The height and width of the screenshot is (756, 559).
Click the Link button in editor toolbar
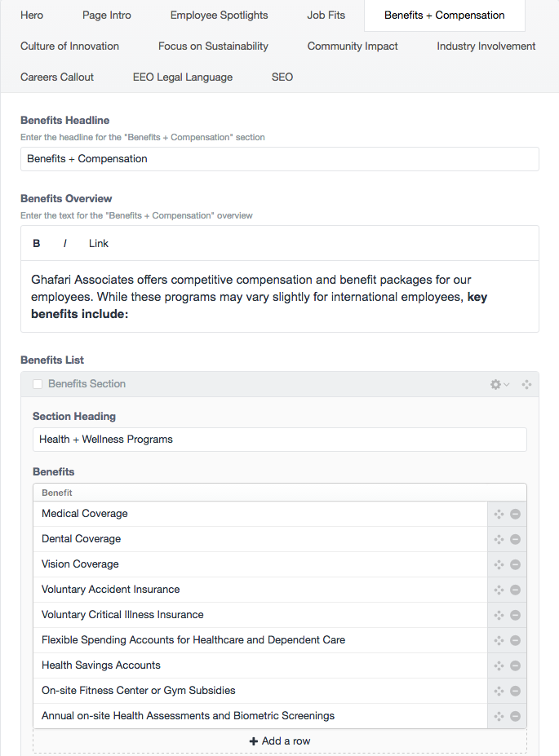click(x=99, y=244)
